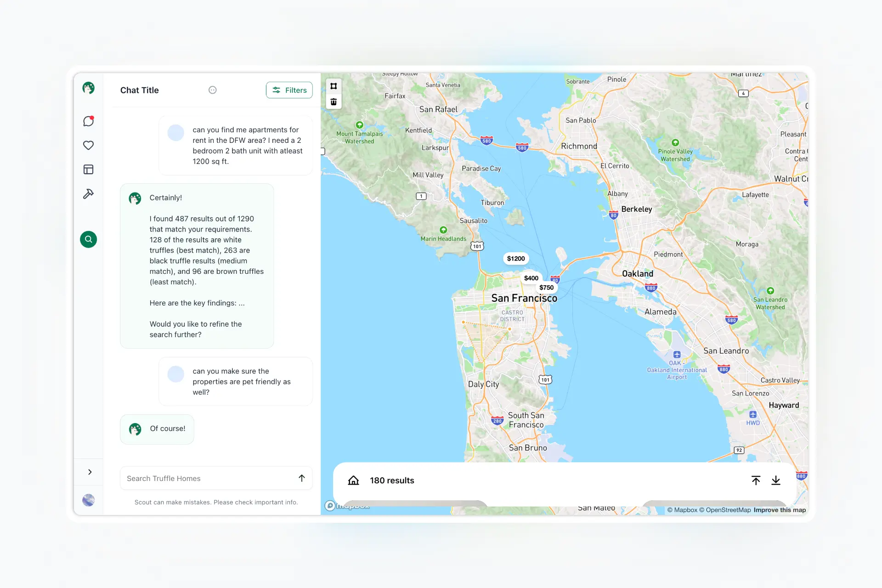Screen dimensions: 882x588
Task: Click the Improve this map link
Action: [x=780, y=510]
